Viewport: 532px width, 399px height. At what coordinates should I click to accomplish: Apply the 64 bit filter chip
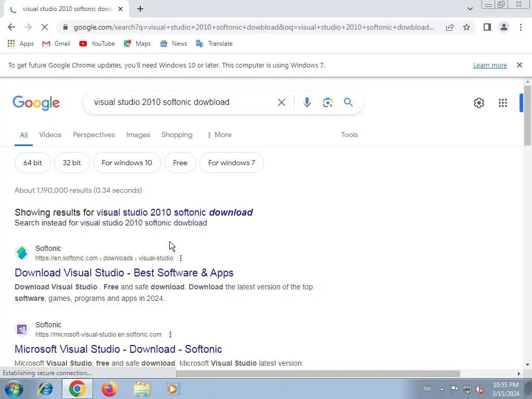(33, 163)
